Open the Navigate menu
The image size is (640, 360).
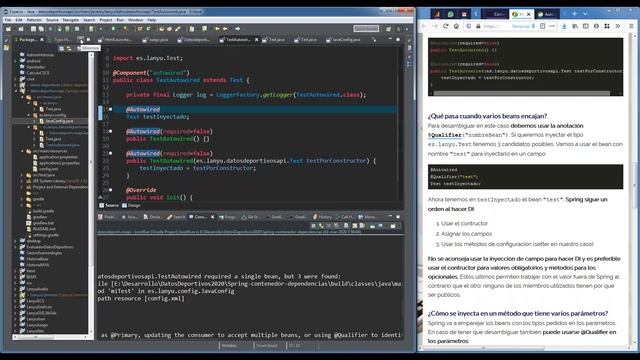(x=71, y=20)
